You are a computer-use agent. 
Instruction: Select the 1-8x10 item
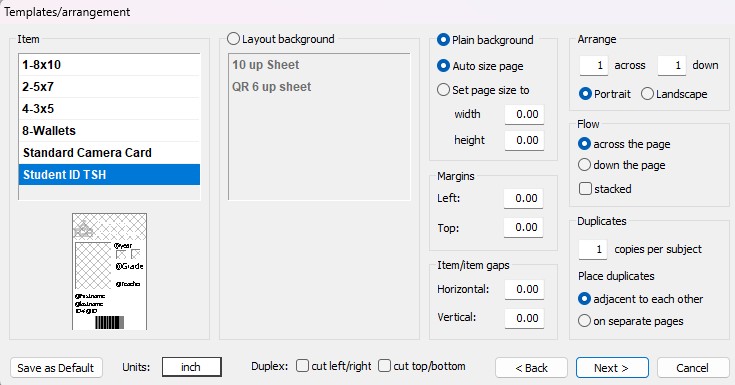(109, 65)
